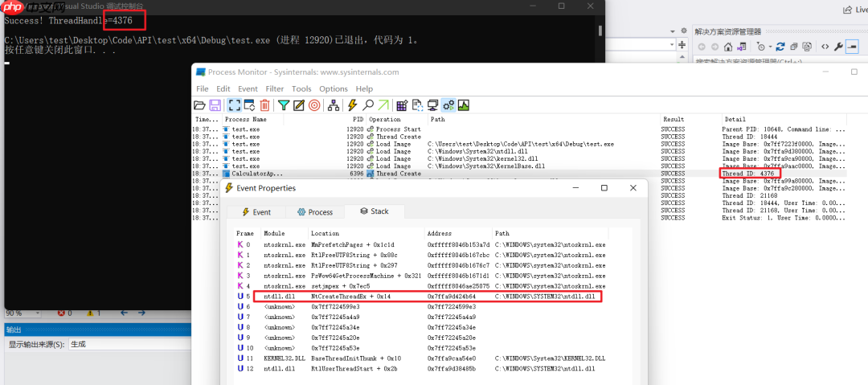Open a log with Process Monitor's folder icon
Viewport: 868px width, 385px height.
pos(199,104)
